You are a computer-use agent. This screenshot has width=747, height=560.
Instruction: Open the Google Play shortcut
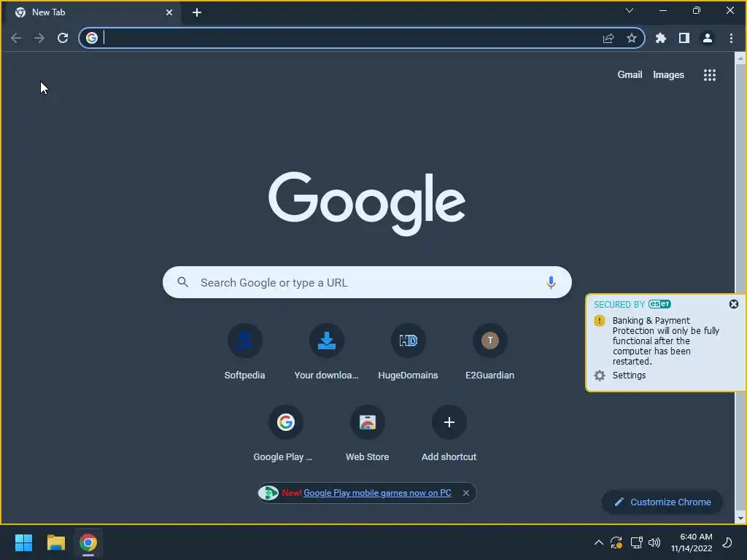pos(285,434)
